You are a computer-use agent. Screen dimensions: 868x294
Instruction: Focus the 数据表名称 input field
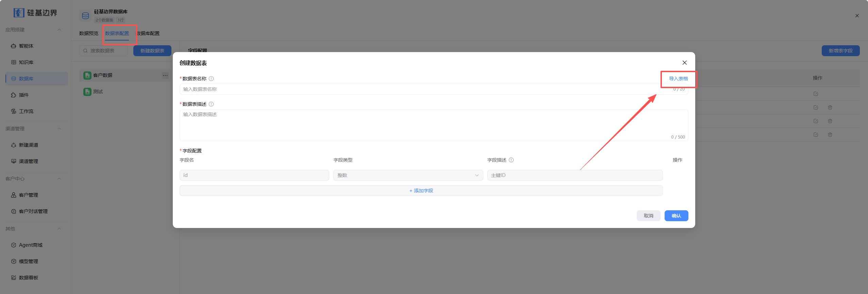click(434, 89)
